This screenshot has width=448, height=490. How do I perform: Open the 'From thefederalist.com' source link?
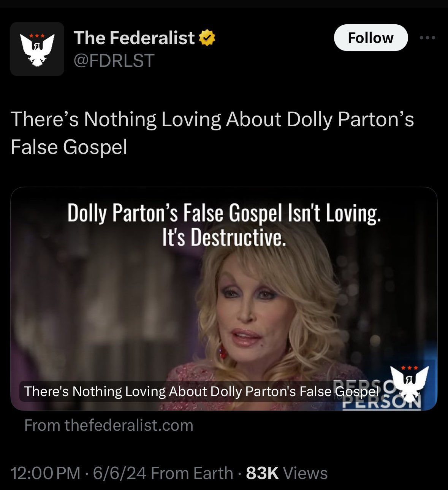(x=109, y=425)
